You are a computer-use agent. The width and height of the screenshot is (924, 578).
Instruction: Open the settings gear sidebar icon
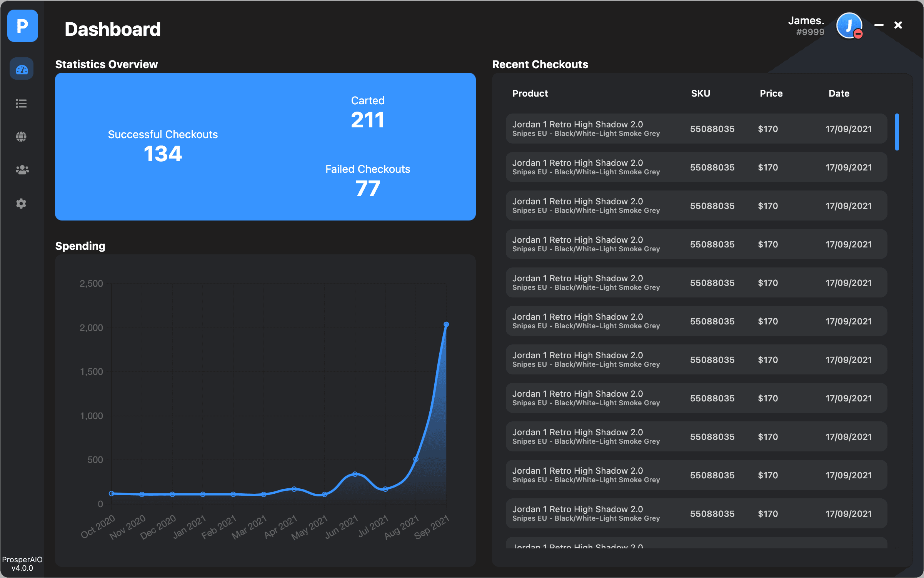pos(21,203)
